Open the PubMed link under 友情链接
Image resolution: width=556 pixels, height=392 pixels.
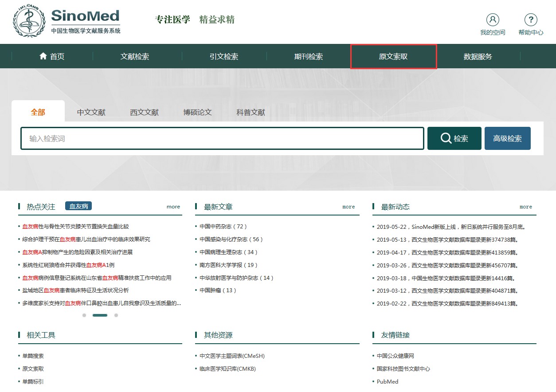pos(388,381)
